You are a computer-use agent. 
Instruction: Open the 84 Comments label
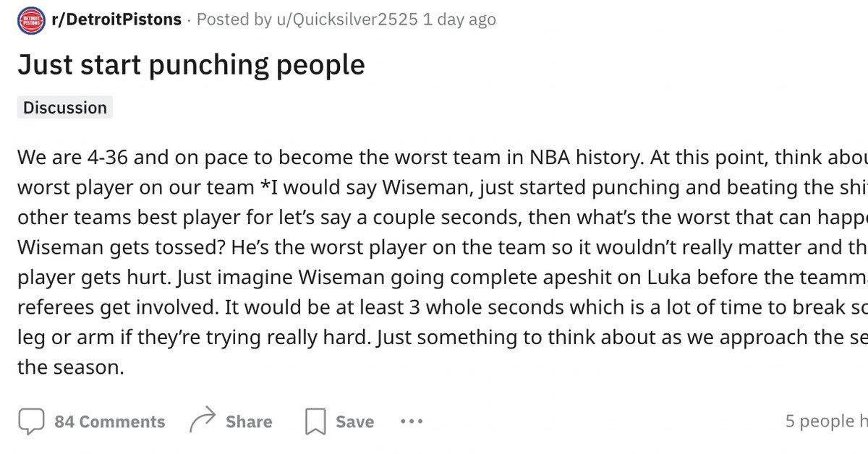point(109,421)
